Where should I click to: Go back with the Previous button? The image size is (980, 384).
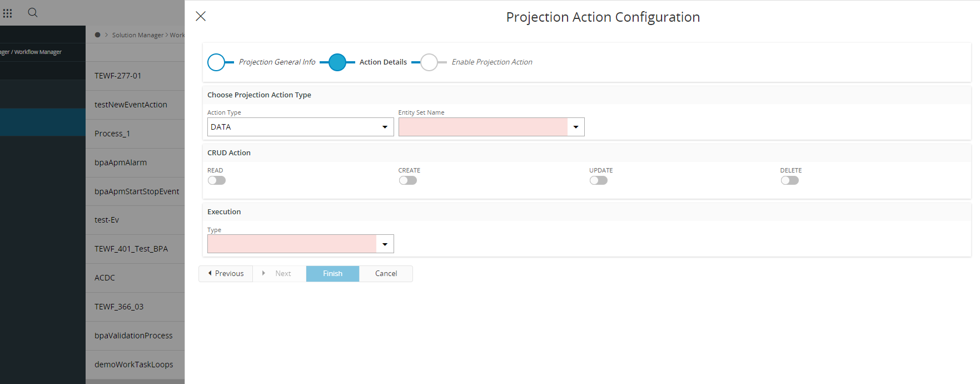226,274
